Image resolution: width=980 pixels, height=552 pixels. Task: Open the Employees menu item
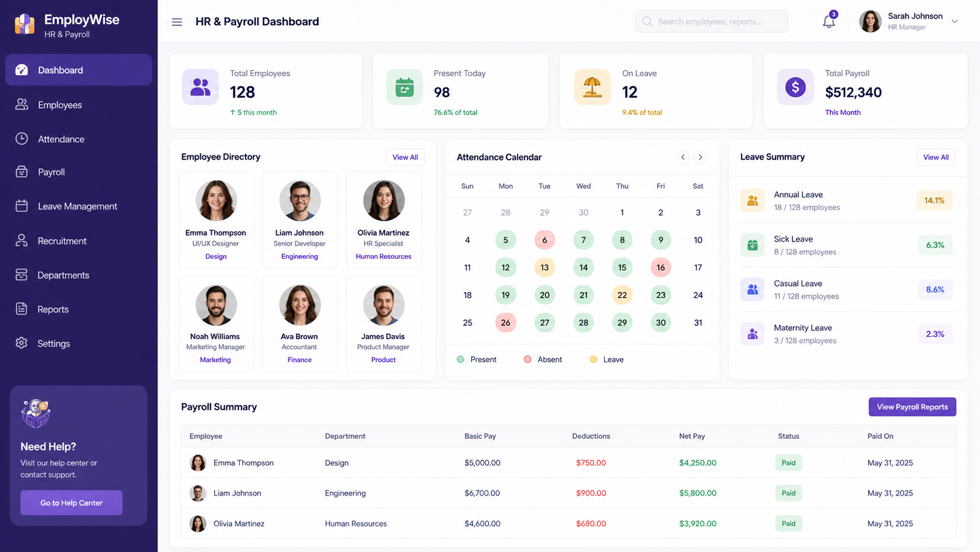pos(79,104)
